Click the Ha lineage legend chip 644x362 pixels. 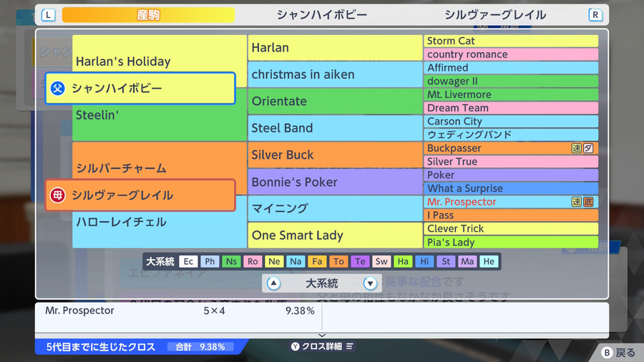pos(403,261)
